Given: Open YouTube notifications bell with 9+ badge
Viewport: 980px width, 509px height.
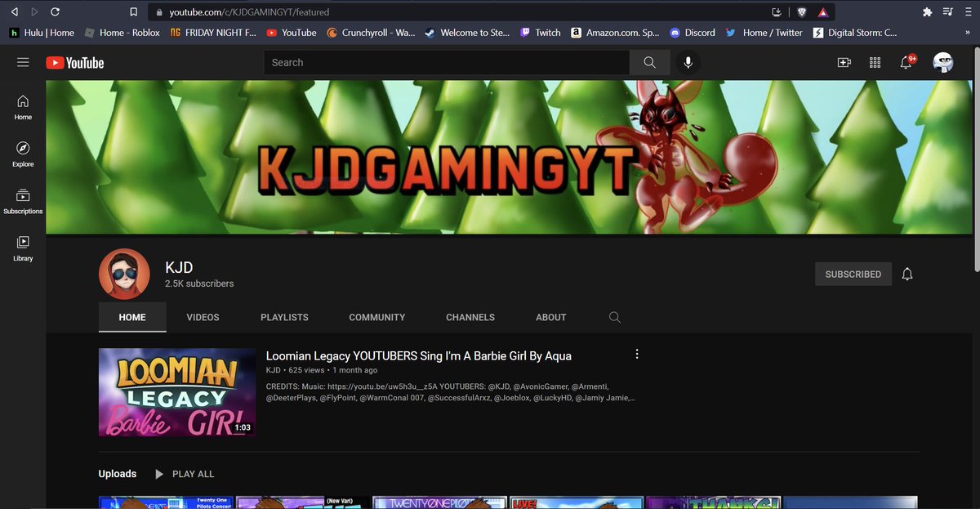Looking at the screenshot, I should click(x=906, y=63).
